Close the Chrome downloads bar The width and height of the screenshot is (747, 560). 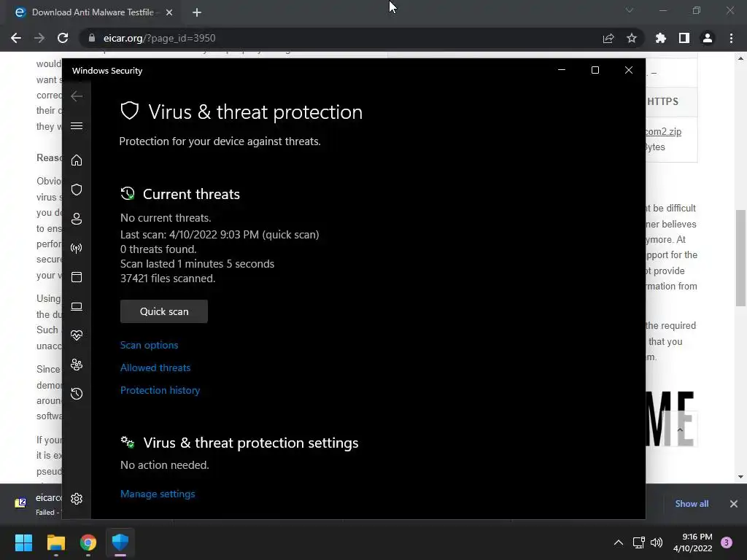click(734, 504)
